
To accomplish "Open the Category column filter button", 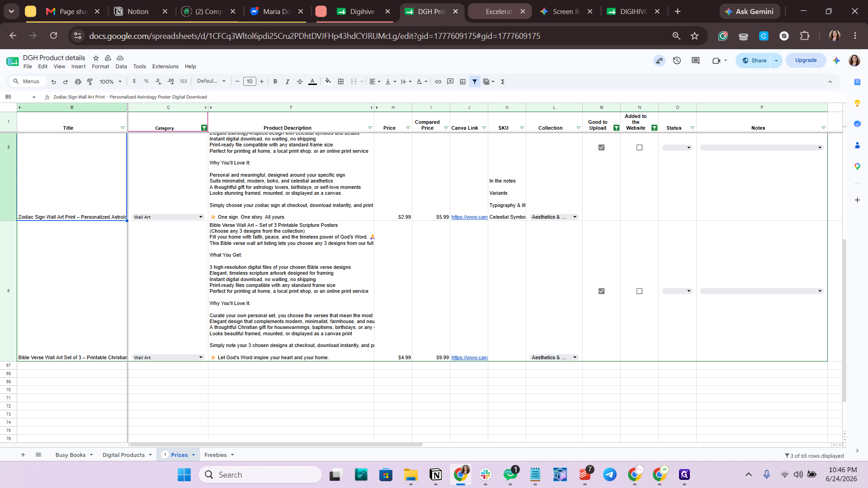I will click(204, 128).
